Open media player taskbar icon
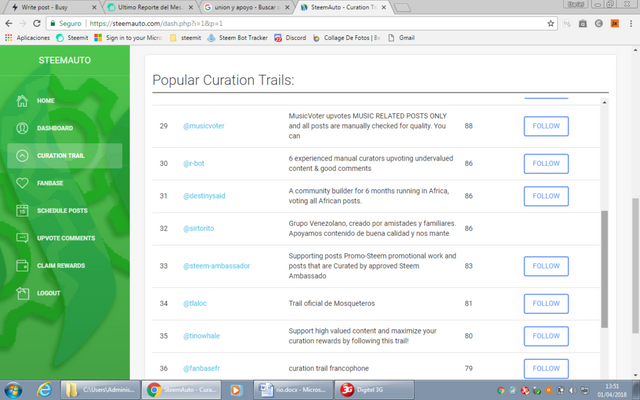 click(x=236, y=390)
